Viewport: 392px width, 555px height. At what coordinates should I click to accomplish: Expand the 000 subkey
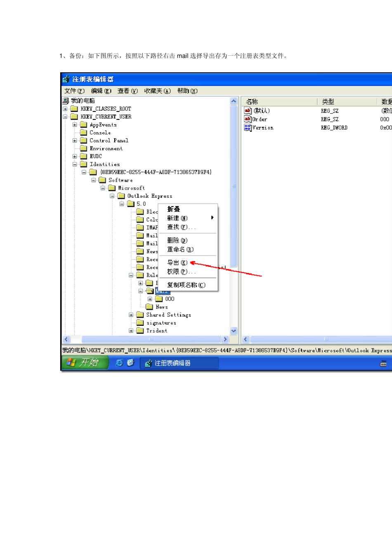click(x=150, y=299)
